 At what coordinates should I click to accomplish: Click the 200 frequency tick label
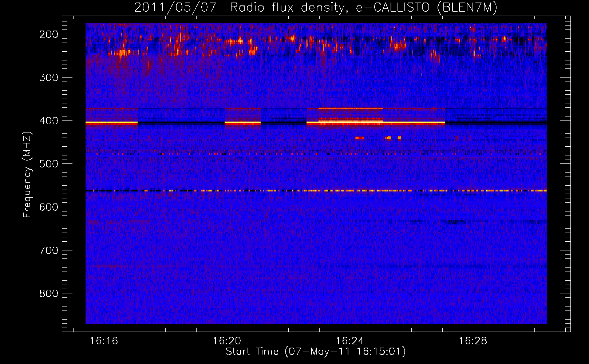pos(48,34)
